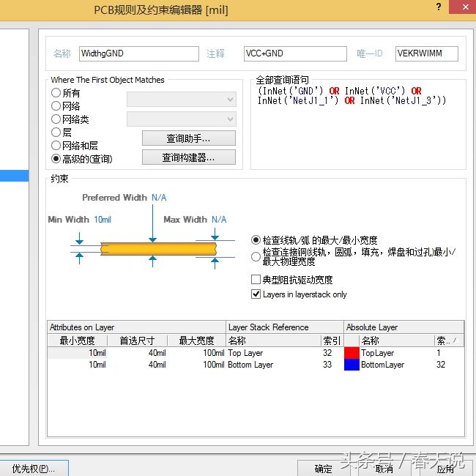Select 检查连接铜 physical width radio option
This screenshot has height=476, width=476.
click(x=256, y=256)
